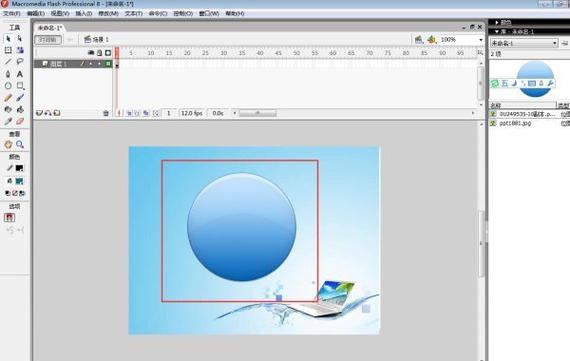Click the Edit Scene icon
570x361 pixels.
[x=419, y=39]
